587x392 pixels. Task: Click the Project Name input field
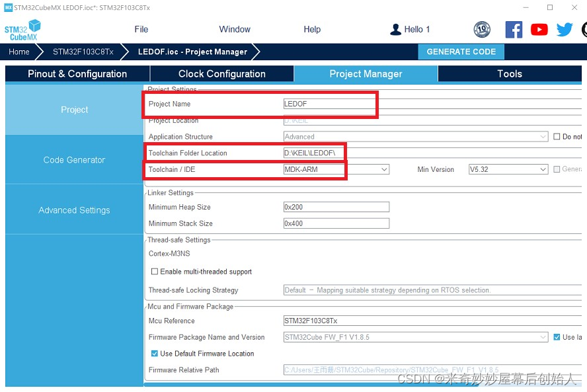coord(432,104)
